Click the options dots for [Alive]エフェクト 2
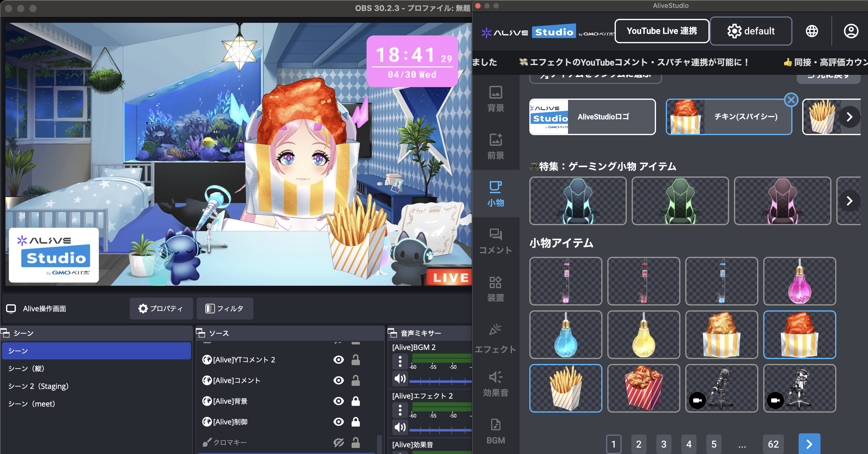The image size is (868, 454). pos(400,410)
